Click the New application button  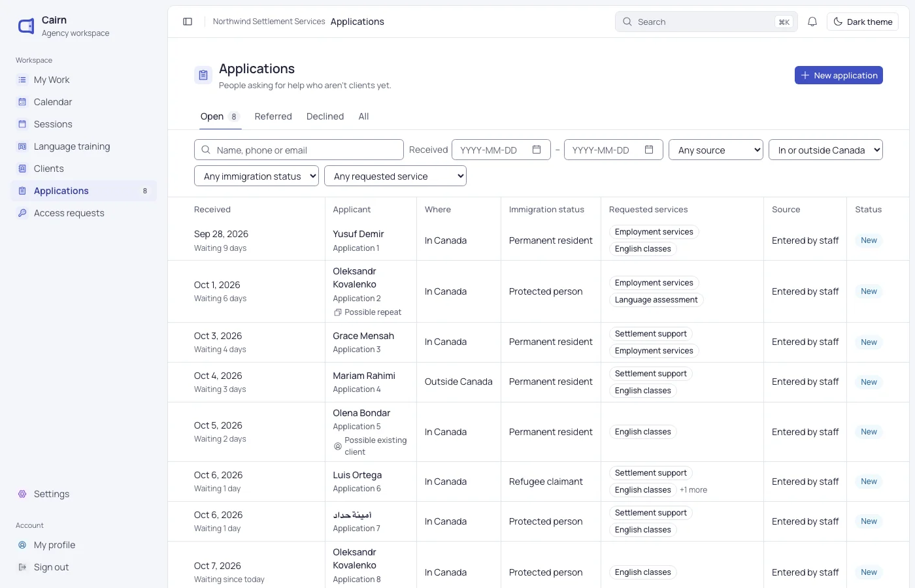pos(839,75)
